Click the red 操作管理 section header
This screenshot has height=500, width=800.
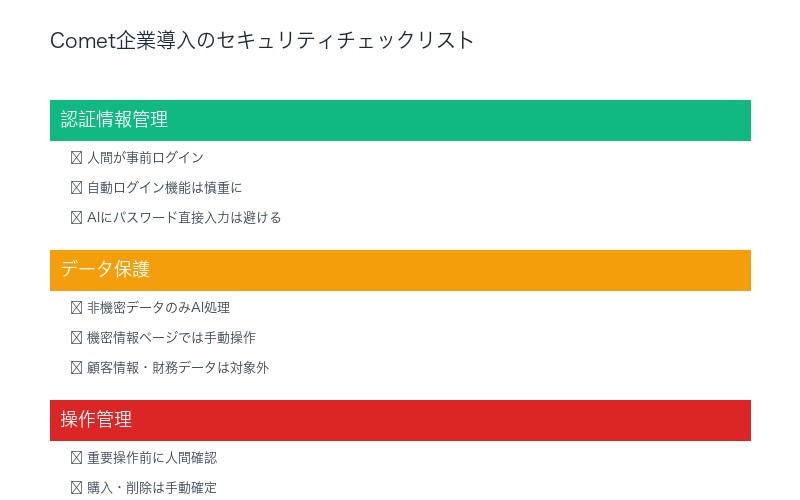click(x=400, y=420)
